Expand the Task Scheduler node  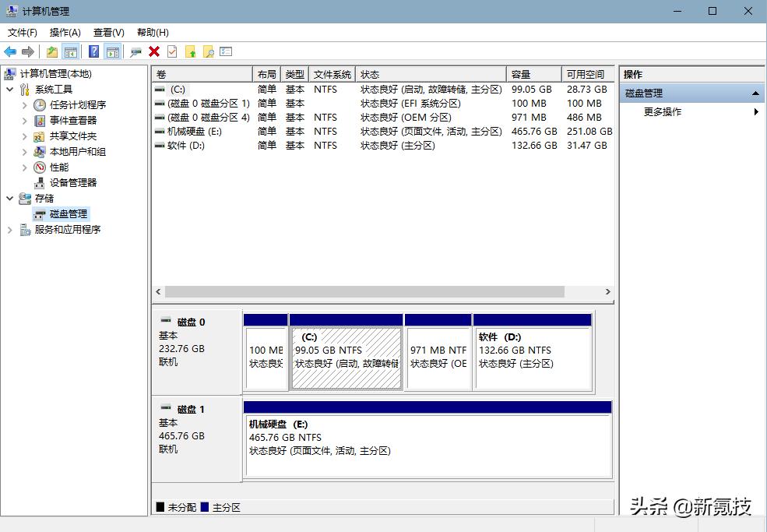point(24,105)
